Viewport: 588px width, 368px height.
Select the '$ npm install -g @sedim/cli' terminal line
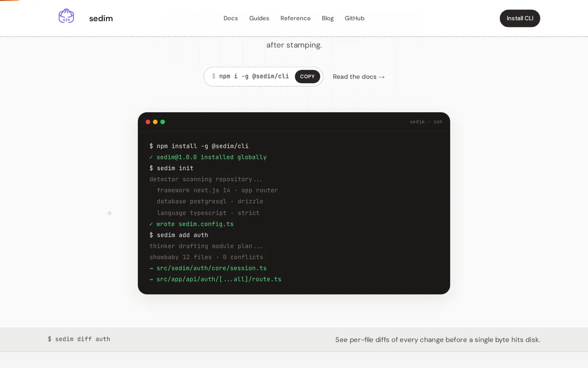tap(199, 146)
